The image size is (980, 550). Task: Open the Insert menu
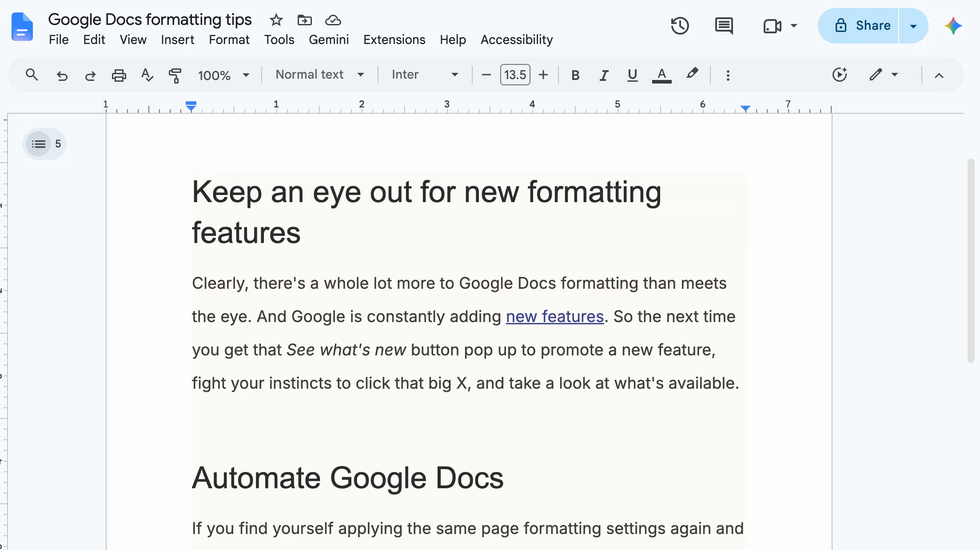(x=177, y=40)
